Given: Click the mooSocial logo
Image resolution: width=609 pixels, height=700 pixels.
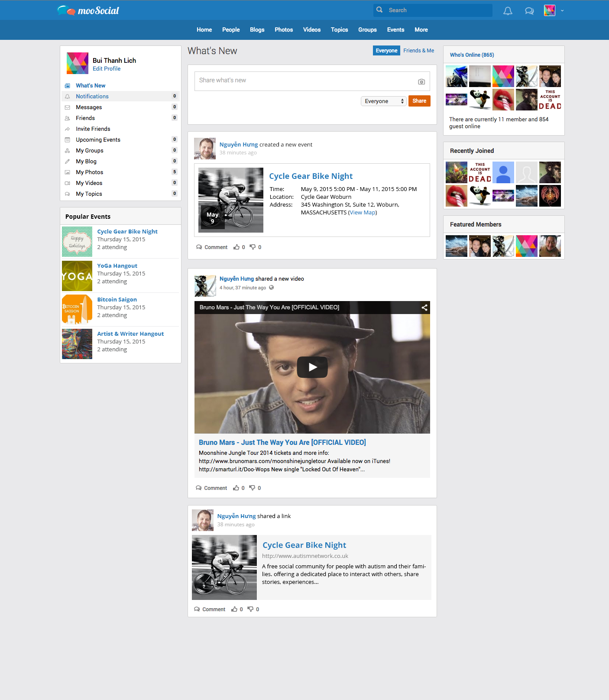Looking at the screenshot, I should pos(88,10).
